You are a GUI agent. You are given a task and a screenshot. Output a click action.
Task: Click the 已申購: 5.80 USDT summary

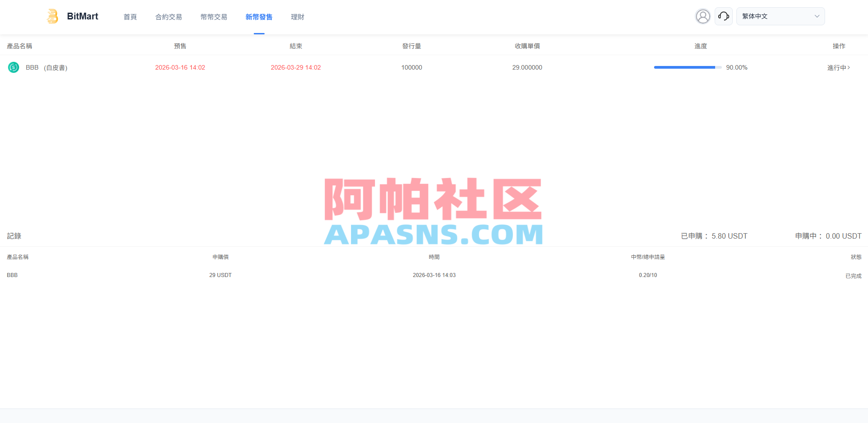(x=714, y=236)
